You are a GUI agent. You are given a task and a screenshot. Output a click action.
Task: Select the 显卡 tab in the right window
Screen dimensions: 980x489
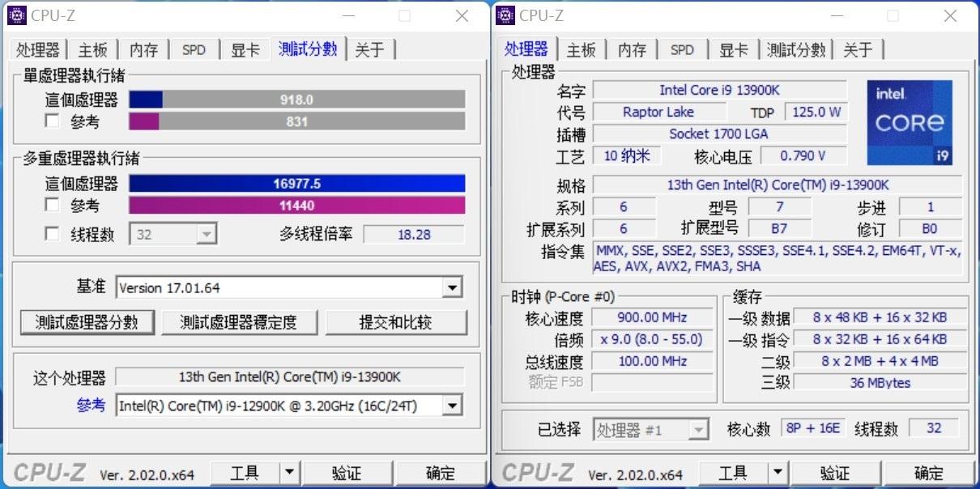click(x=733, y=49)
